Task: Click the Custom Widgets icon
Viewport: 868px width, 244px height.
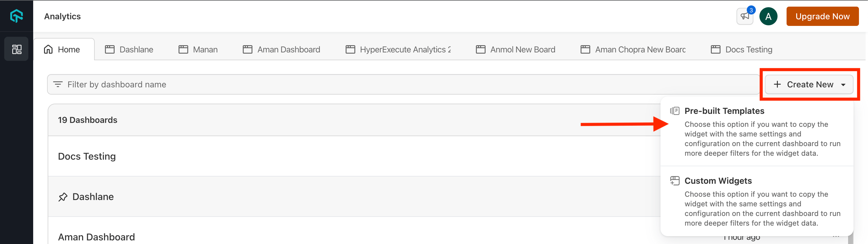Action: (x=675, y=181)
